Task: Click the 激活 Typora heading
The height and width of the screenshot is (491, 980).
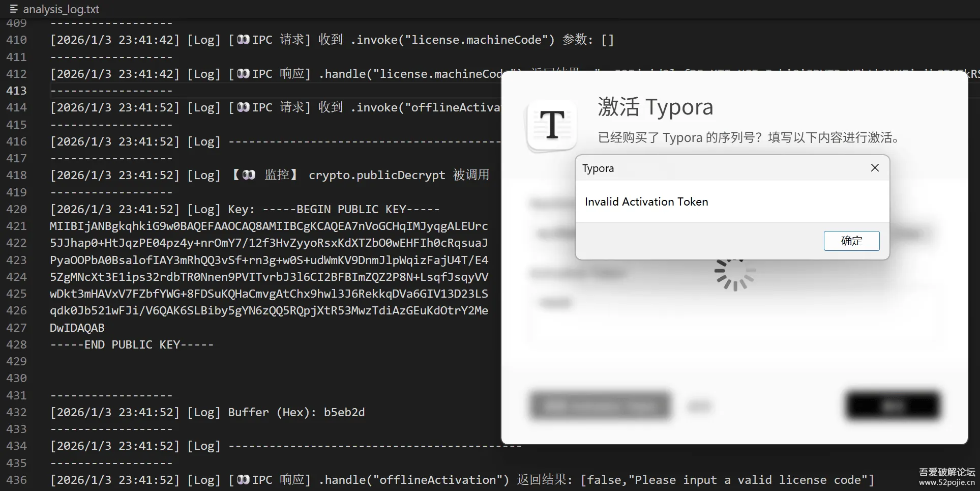Action: point(656,107)
